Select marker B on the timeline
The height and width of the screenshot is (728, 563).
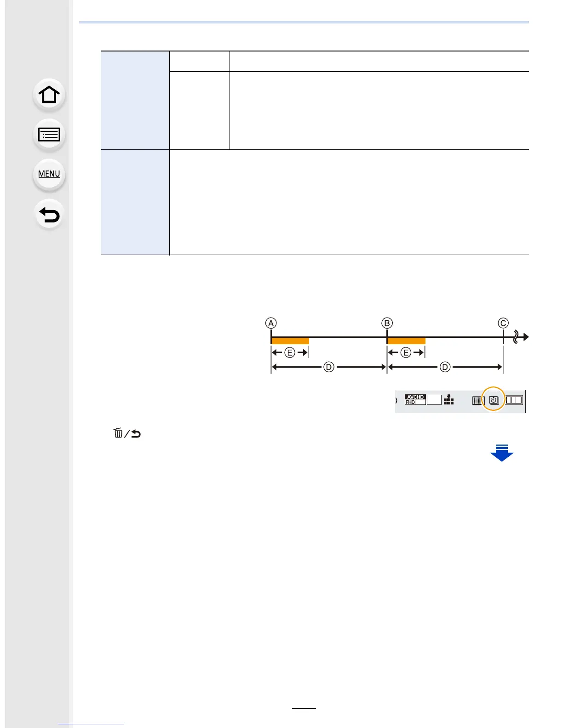387,323
